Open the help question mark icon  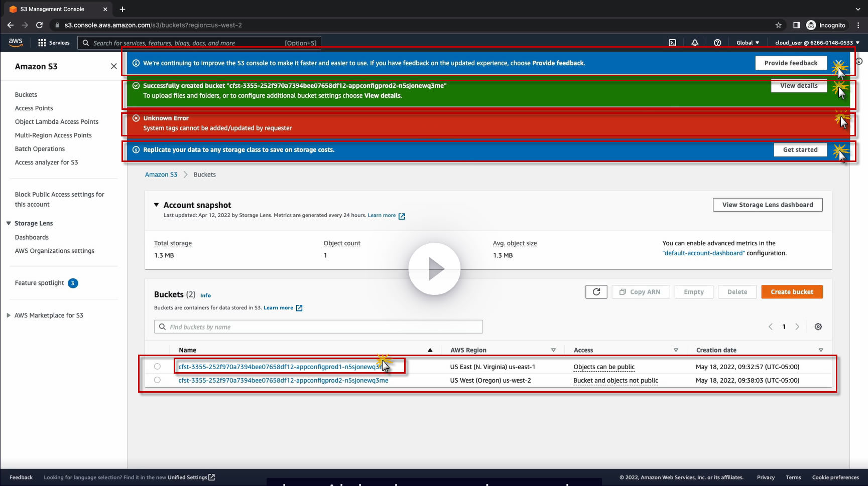click(x=717, y=43)
